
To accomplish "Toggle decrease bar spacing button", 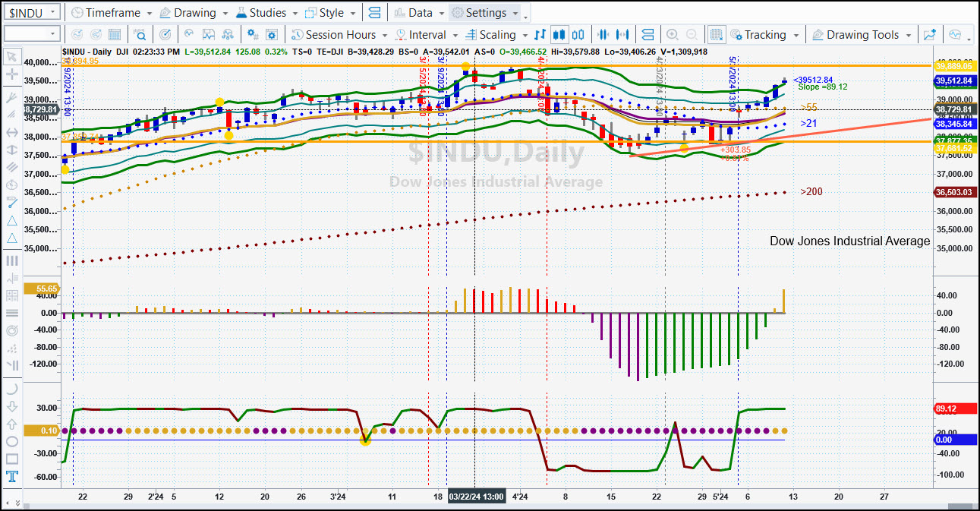I will 603,35.
